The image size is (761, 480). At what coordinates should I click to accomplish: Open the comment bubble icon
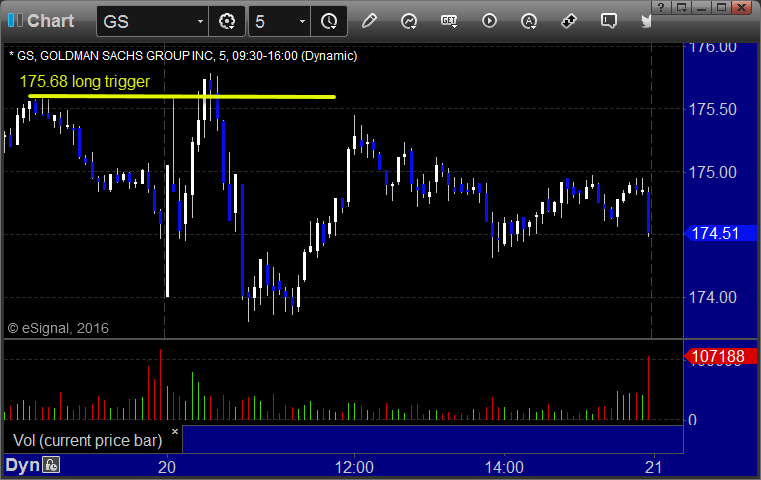(609, 21)
